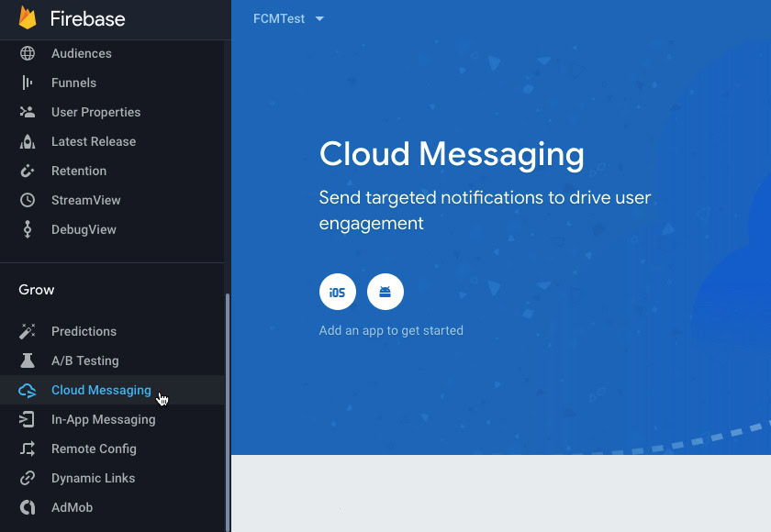This screenshot has height=532, width=771.
Task: Navigate to DebugView
Action: click(84, 229)
